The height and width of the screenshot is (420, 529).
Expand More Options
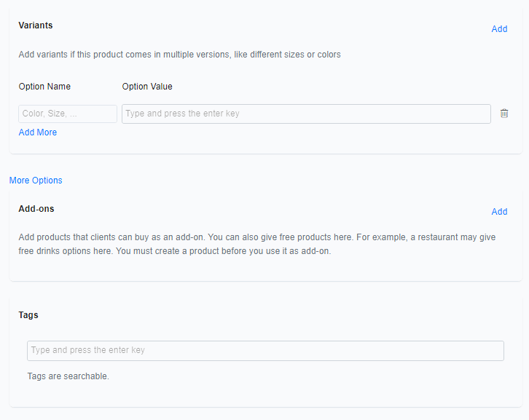(36, 181)
